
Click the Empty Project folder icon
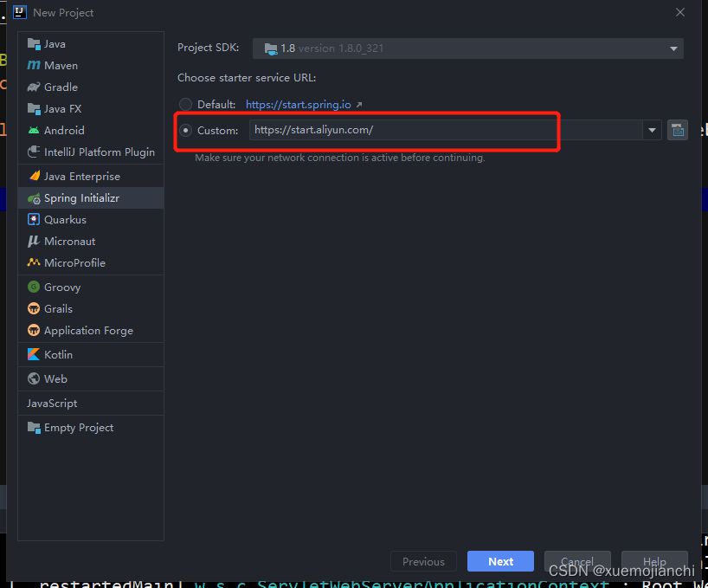pos(34,427)
